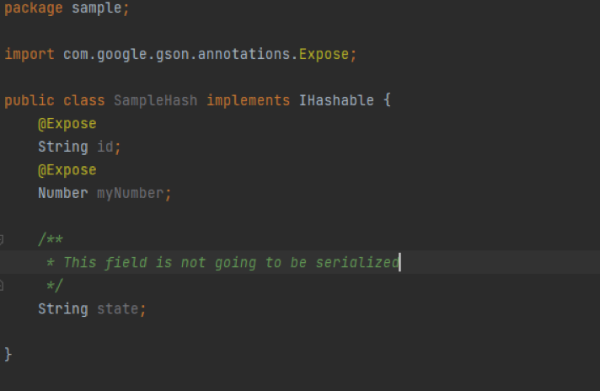Click the first @Expose annotation
This screenshot has width=600, height=391.
pyautogui.click(x=67, y=124)
